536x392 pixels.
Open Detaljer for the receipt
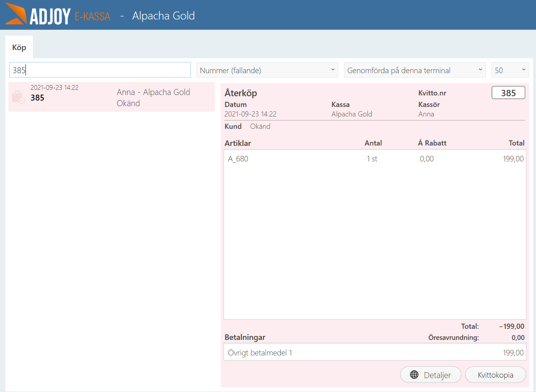(431, 375)
